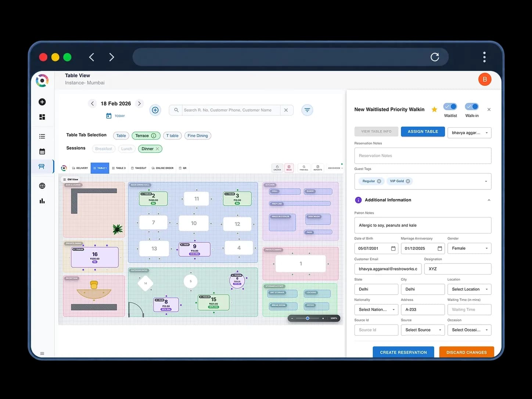Click Find Bill icon in floor toolbar
Viewport: 532px width, 399px height.
coord(304,168)
